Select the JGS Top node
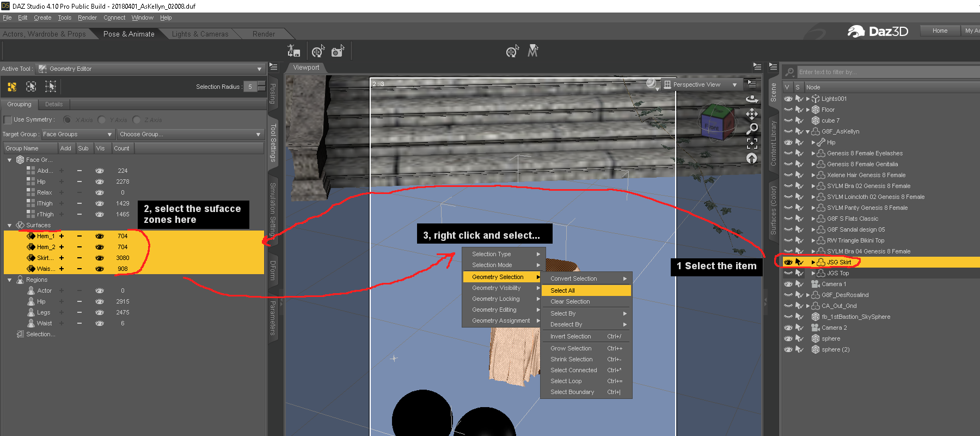980x436 pixels. [x=838, y=273]
